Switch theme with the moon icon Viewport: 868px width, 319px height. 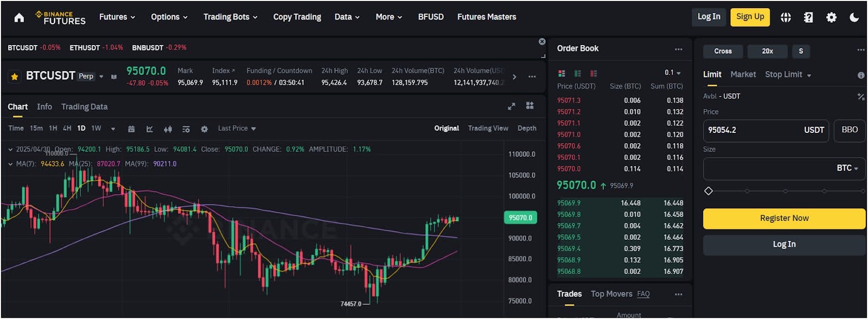(x=854, y=17)
